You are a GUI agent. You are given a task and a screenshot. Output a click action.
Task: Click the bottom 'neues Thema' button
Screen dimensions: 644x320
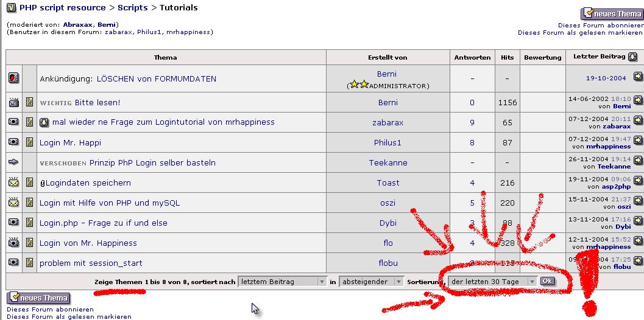coord(38,298)
